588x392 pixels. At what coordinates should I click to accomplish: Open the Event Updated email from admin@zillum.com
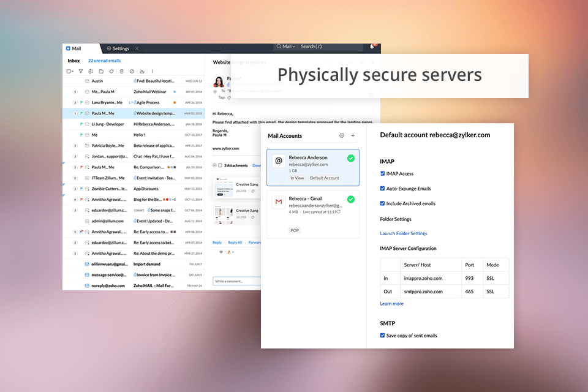click(x=134, y=221)
